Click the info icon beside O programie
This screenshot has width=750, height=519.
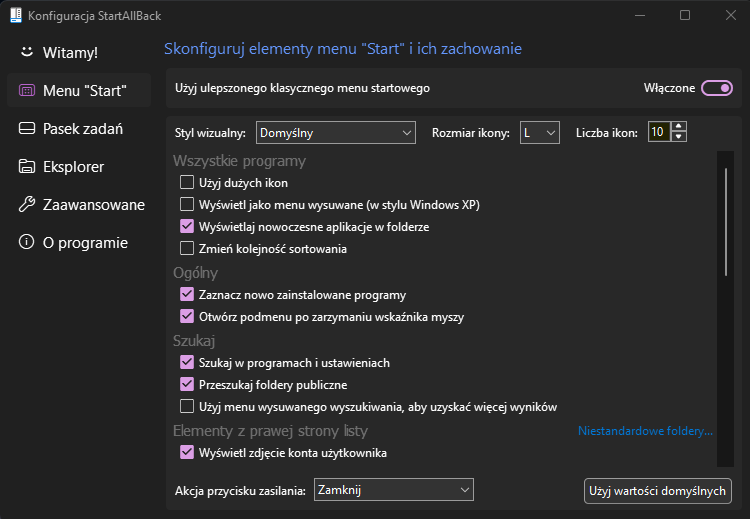coord(27,242)
